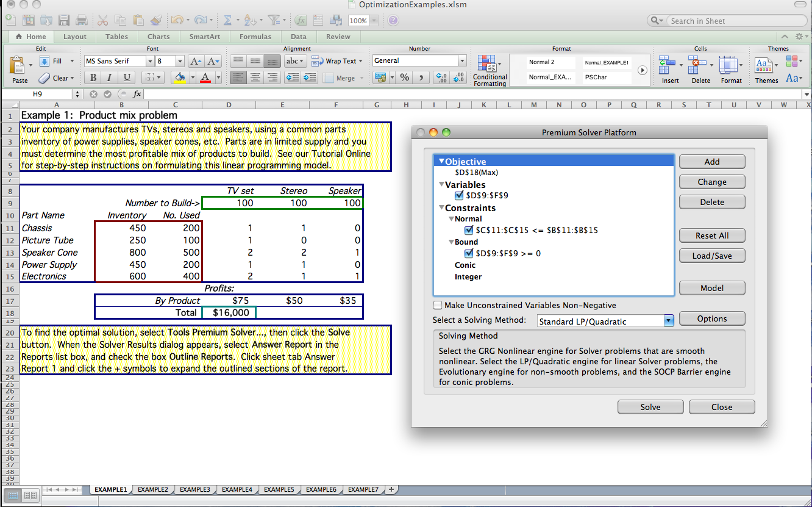Enable Make Unconstrained Variables Non-Negative

click(438, 305)
